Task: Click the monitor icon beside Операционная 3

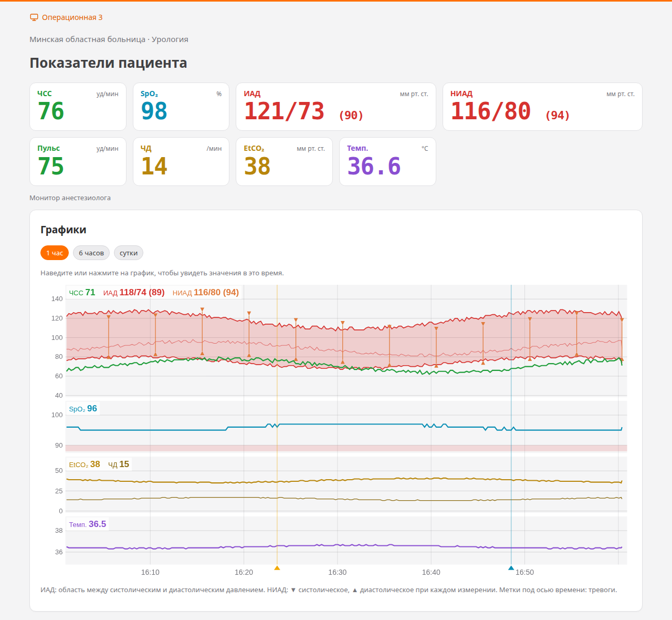Action: (x=34, y=17)
